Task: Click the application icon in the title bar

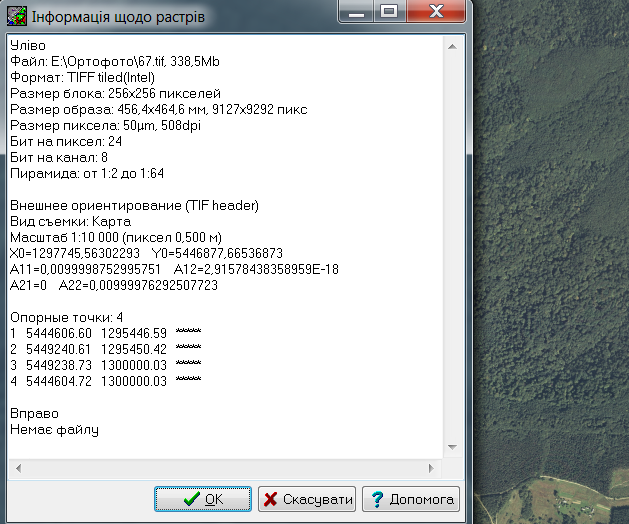Action: (x=16, y=16)
